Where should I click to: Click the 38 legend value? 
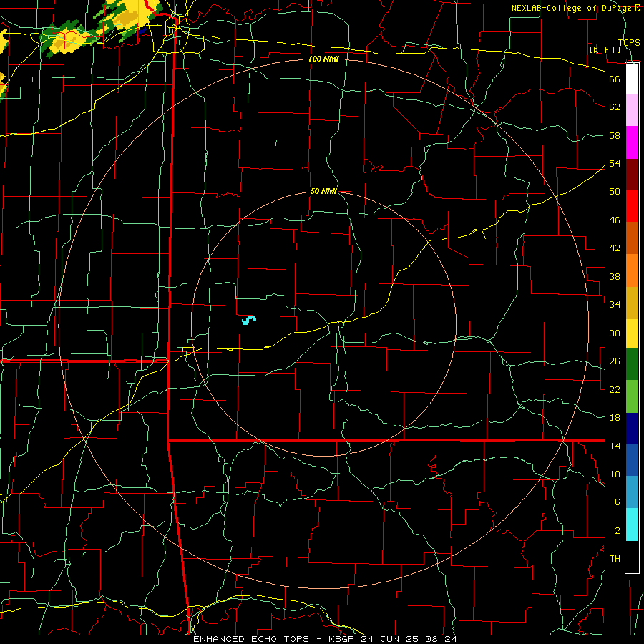tap(615, 276)
